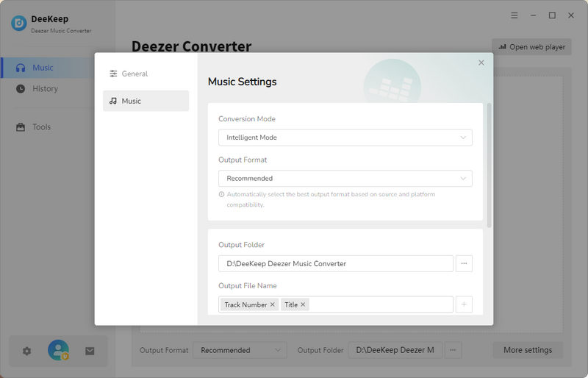Image resolution: width=588 pixels, height=378 pixels.
Task: Click bottom bar Output Folder path field
Action: [395, 350]
